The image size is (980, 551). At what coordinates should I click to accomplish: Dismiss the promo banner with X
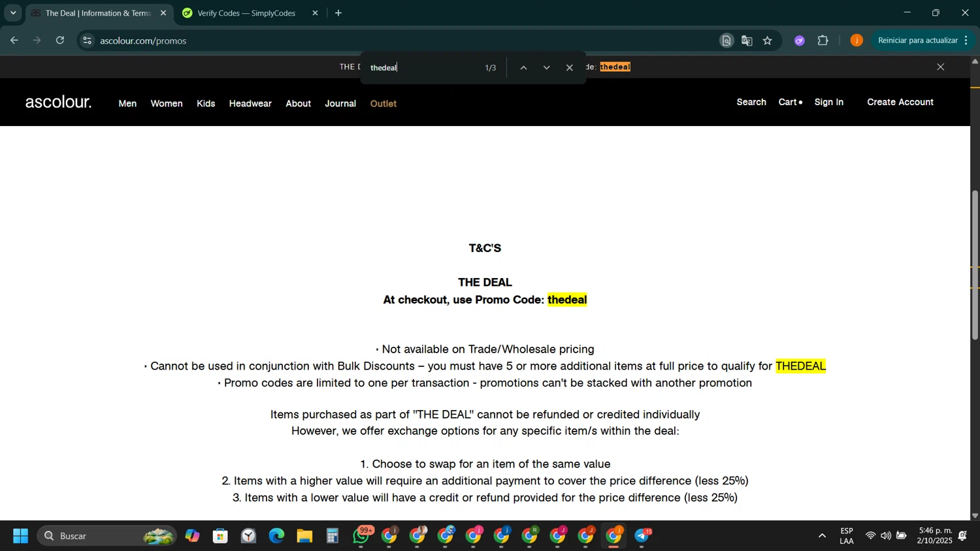pos(941,67)
